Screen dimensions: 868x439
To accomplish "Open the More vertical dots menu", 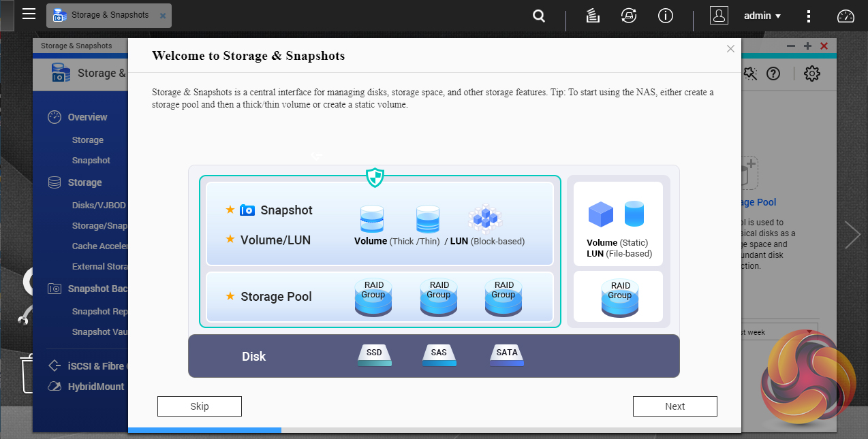I will (x=809, y=16).
